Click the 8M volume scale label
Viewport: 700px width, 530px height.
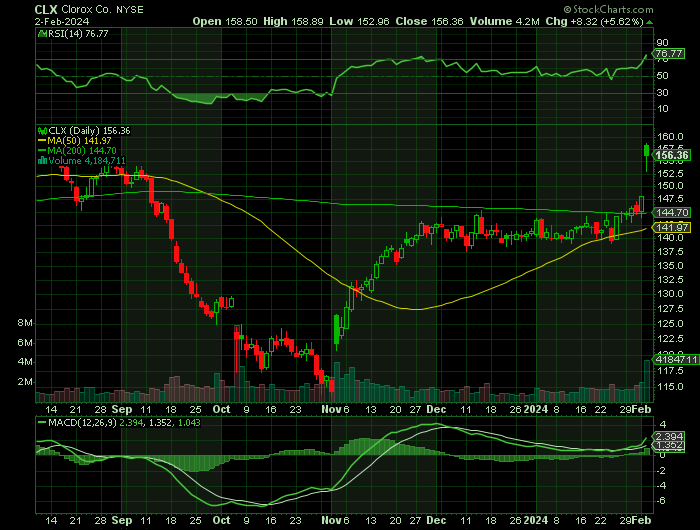click(x=25, y=323)
